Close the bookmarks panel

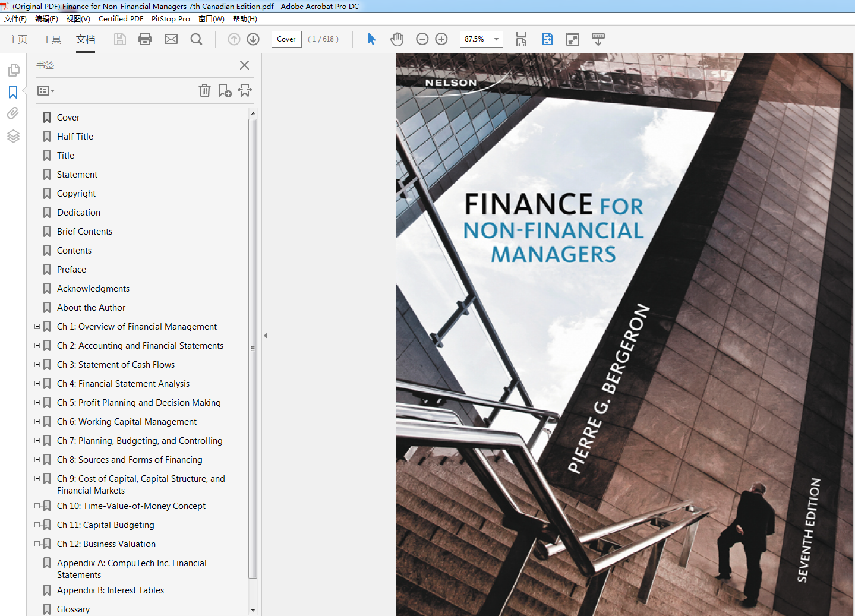pyautogui.click(x=244, y=65)
